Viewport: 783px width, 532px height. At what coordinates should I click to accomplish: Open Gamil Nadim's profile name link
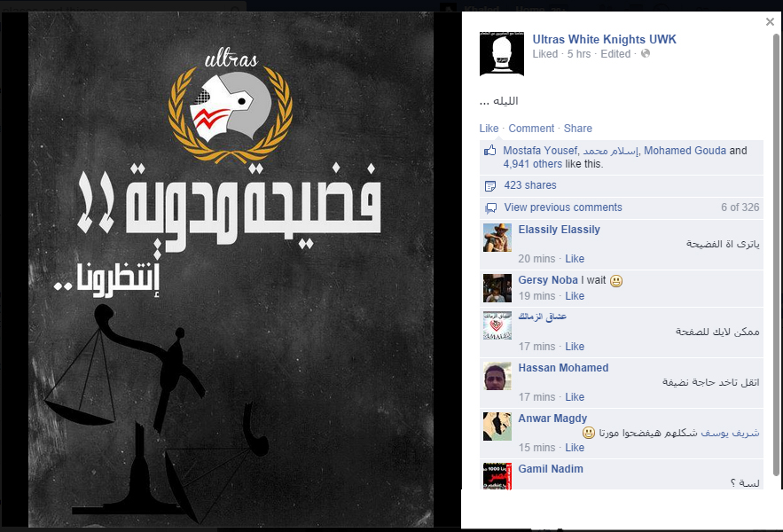click(551, 468)
